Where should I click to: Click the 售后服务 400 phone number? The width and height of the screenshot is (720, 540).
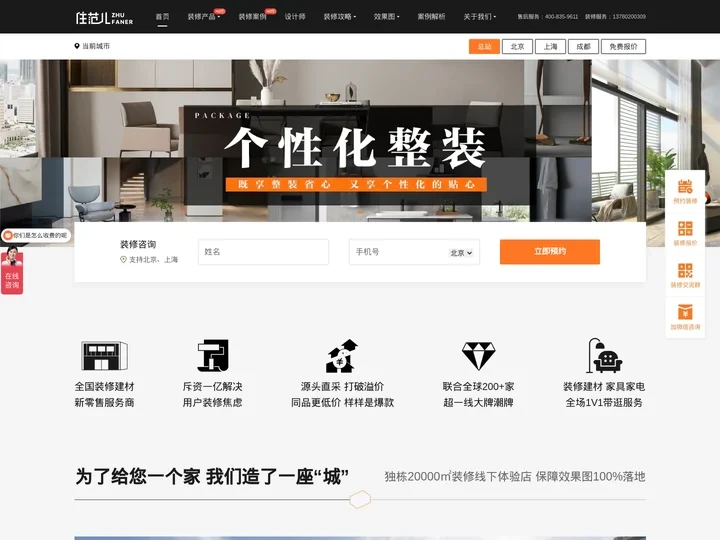click(548, 17)
